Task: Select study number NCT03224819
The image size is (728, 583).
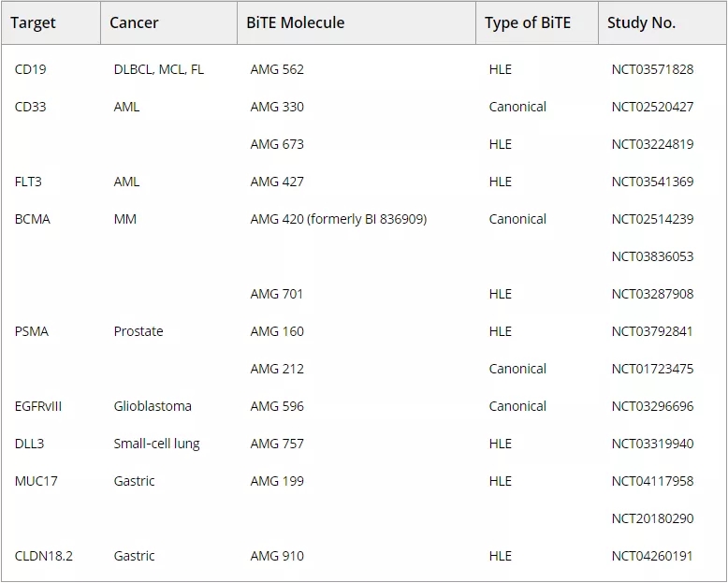Action: (x=652, y=144)
